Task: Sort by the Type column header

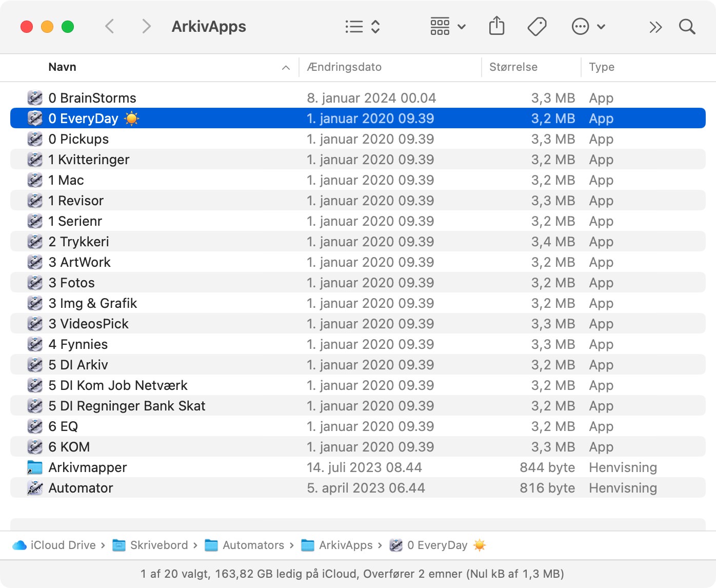Action: click(602, 67)
